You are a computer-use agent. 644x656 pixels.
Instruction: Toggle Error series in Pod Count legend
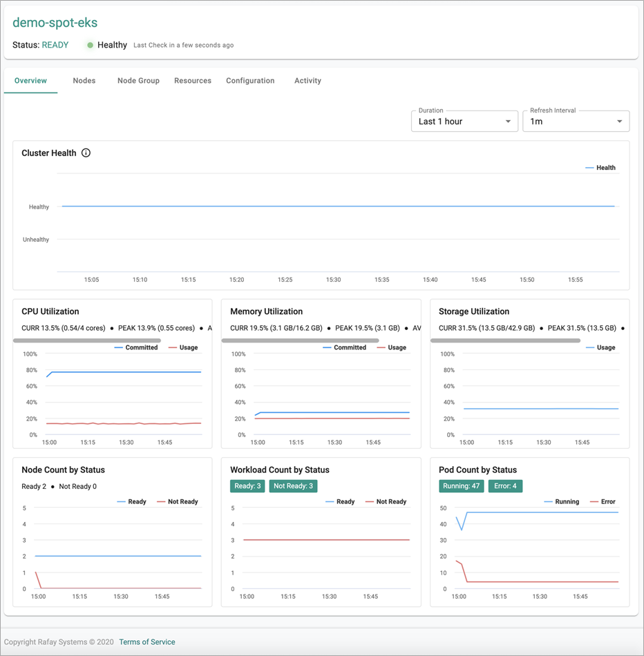[603, 501]
